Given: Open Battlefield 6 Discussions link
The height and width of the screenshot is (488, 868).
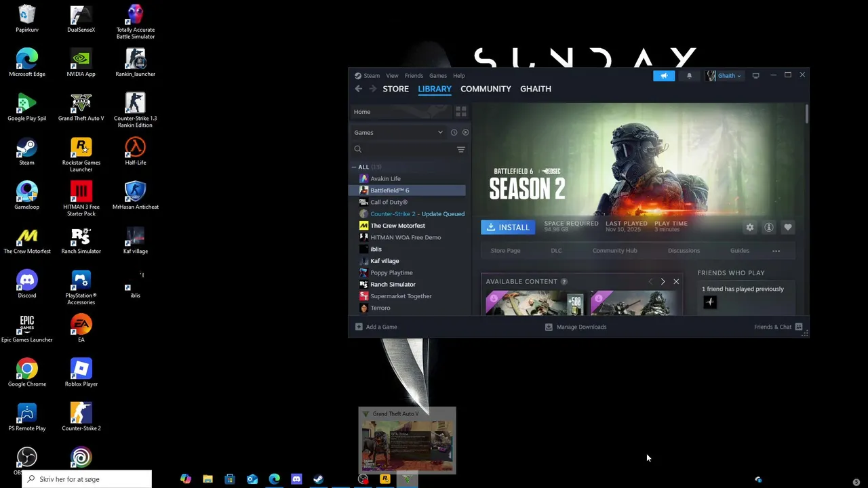Looking at the screenshot, I should (x=684, y=251).
